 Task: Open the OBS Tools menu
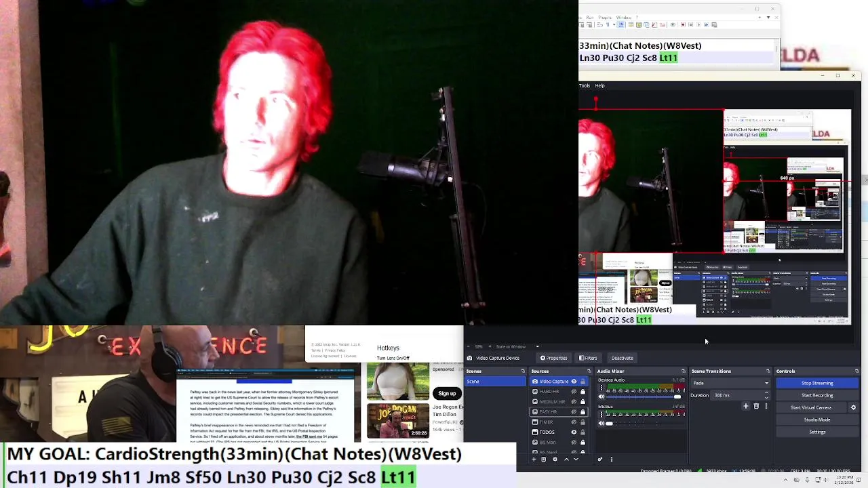(584, 85)
